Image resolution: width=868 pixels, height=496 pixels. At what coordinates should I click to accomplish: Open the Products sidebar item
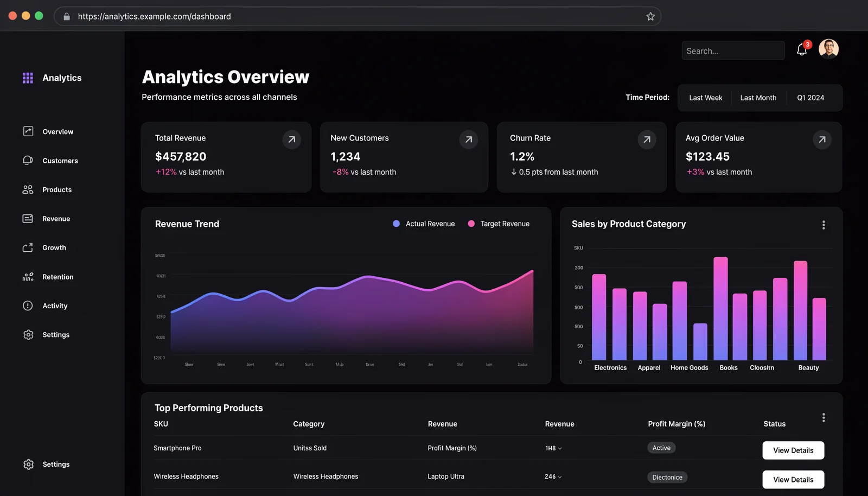(57, 190)
